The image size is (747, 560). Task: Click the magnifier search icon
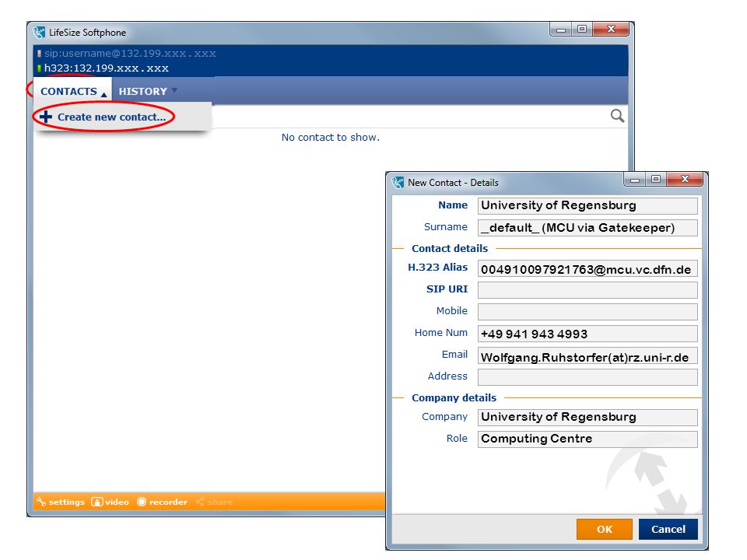[617, 116]
